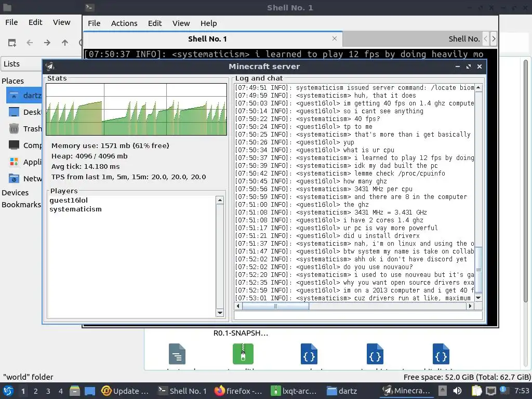Click the Memory use stat line

(110, 146)
